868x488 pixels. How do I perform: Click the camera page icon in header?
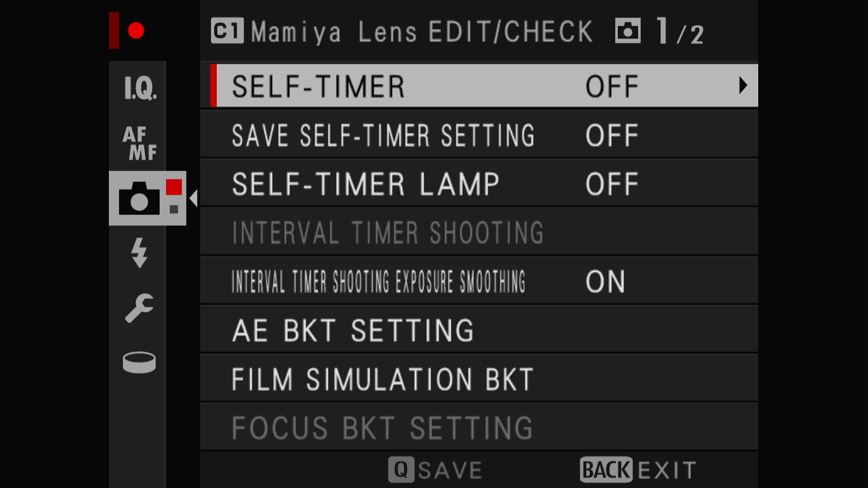pyautogui.click(x=628, y=31)
